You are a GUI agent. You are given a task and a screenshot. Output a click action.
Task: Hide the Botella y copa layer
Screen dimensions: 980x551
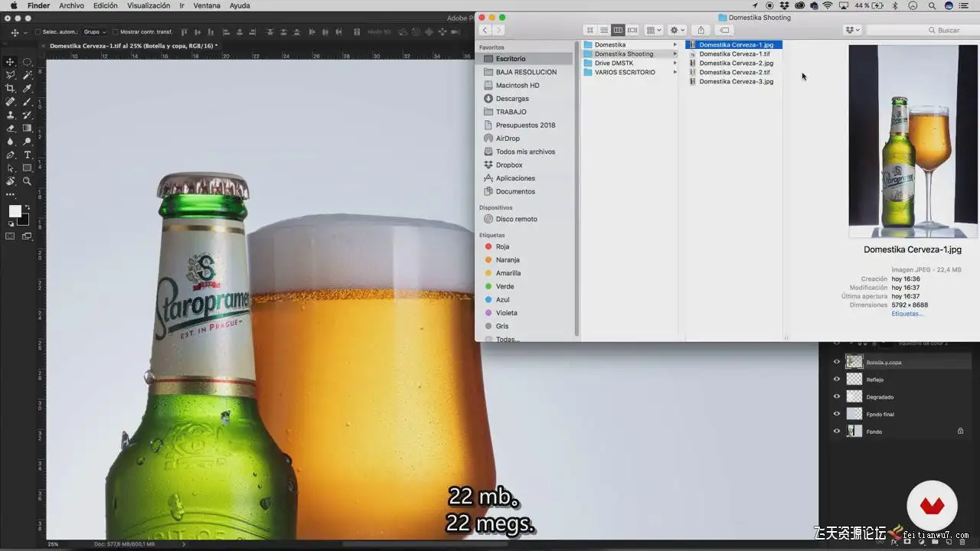coord(837,362)
